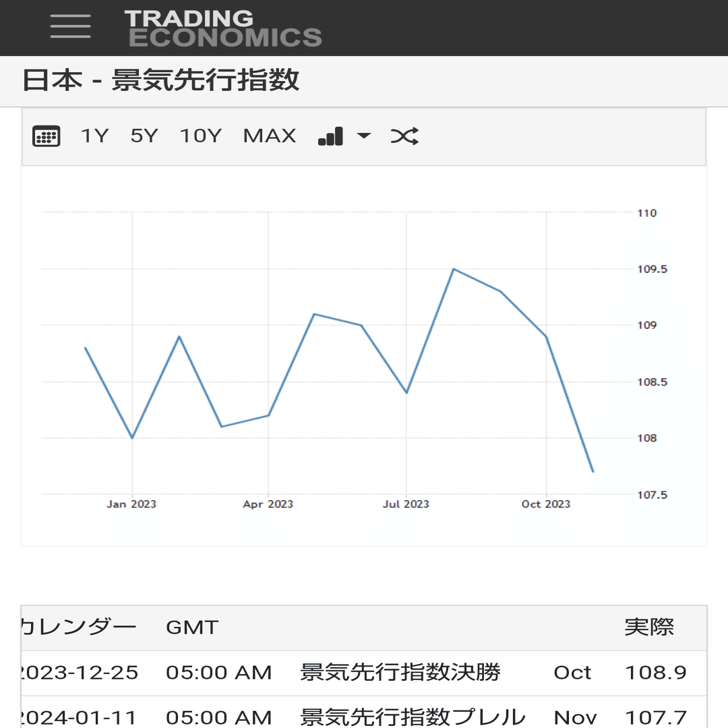Click the Apr 2023 axis label
This screenshot has width=728, height=728.
coord(268,504)
